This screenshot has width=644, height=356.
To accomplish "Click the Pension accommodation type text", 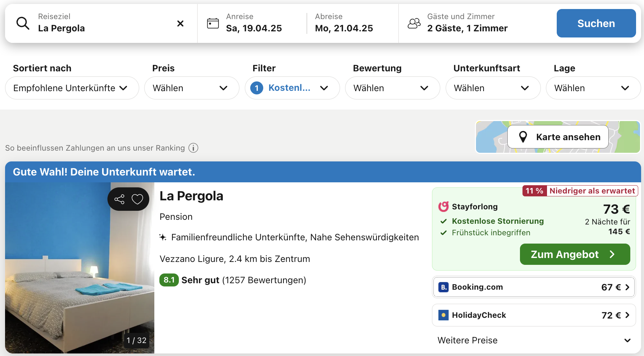I will 176,217.
